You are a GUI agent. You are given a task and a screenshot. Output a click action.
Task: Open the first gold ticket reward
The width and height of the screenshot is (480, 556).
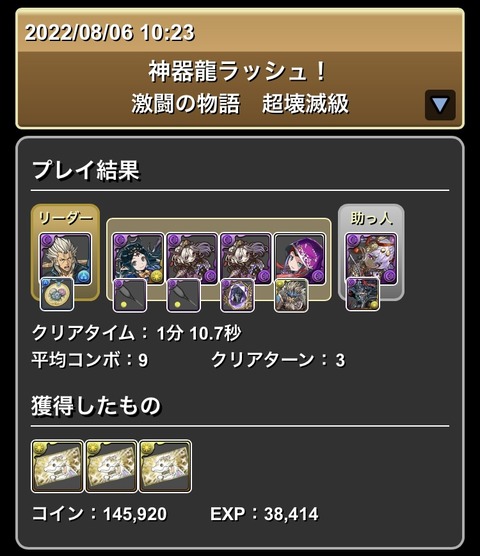57,466
